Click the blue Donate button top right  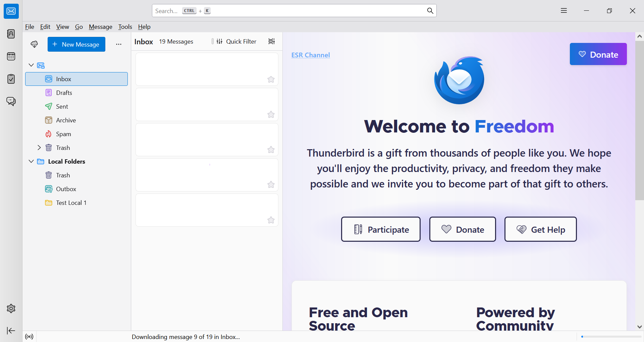tap(598, 54)
